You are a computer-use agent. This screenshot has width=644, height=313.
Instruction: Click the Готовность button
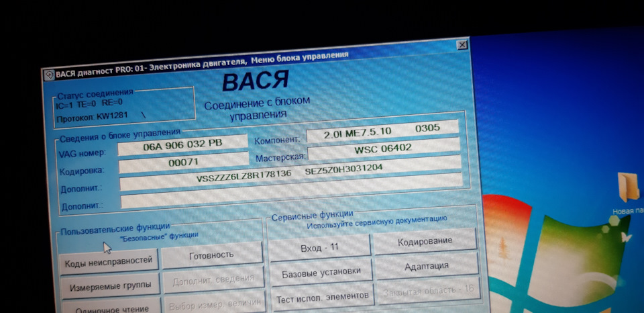coord(212,255)
